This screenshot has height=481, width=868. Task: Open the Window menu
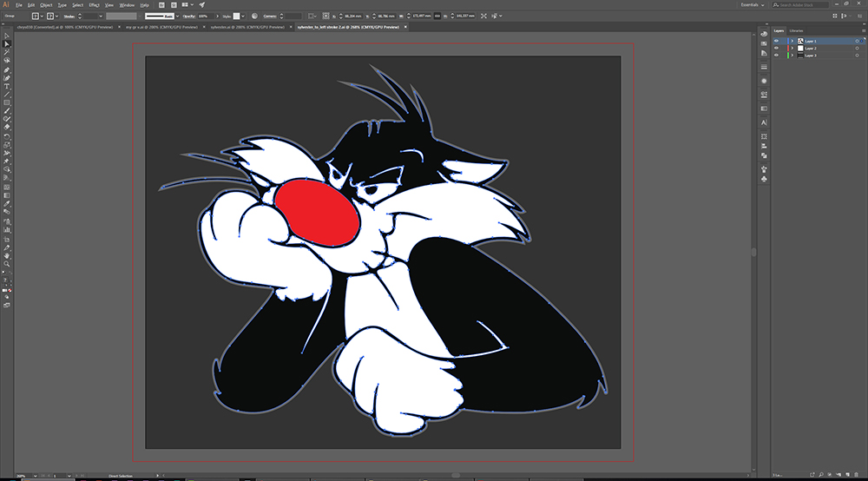[127, 5]
